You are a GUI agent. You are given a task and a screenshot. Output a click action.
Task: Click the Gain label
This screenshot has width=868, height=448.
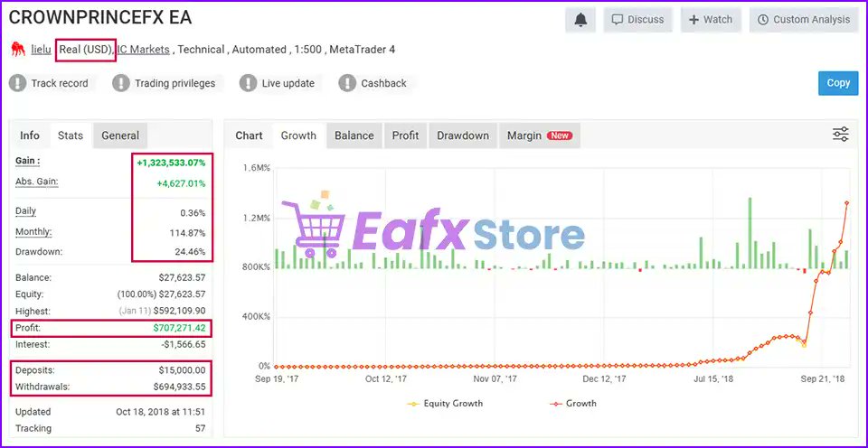click(x=28, y=161)
